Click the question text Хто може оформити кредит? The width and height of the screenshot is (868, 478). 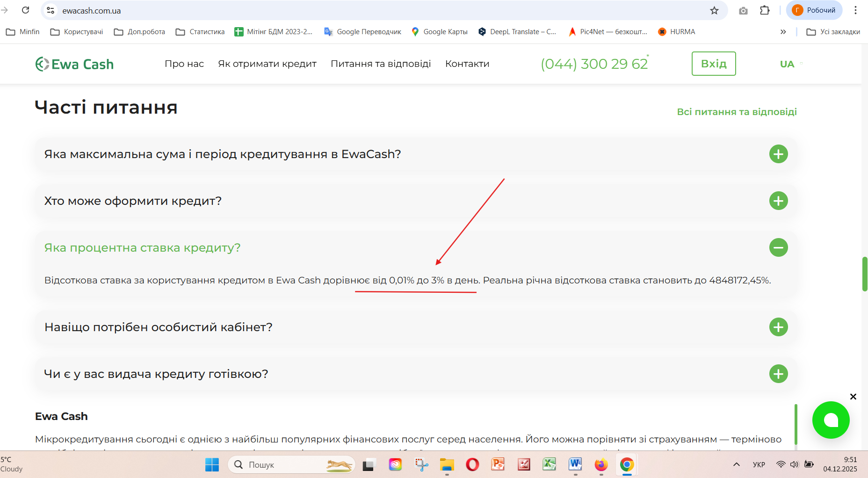coord(133,201)
